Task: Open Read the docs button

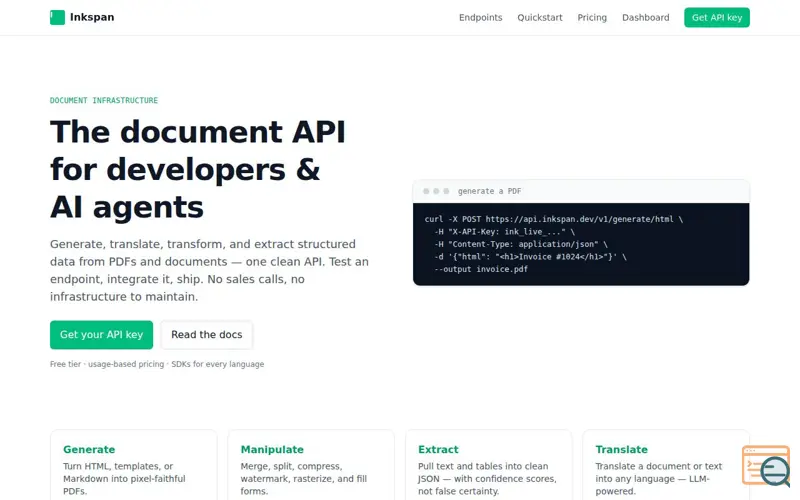Action: tap(207, 335)
